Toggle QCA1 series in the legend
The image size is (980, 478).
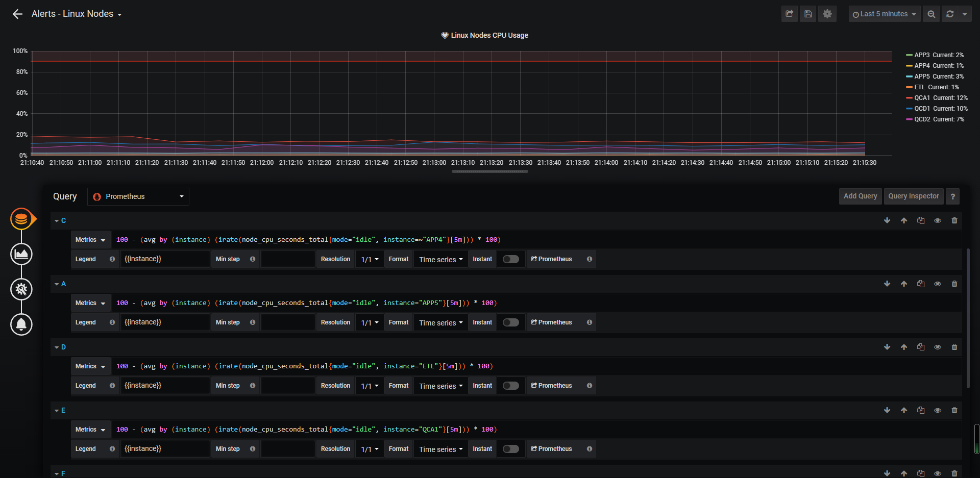922,98
